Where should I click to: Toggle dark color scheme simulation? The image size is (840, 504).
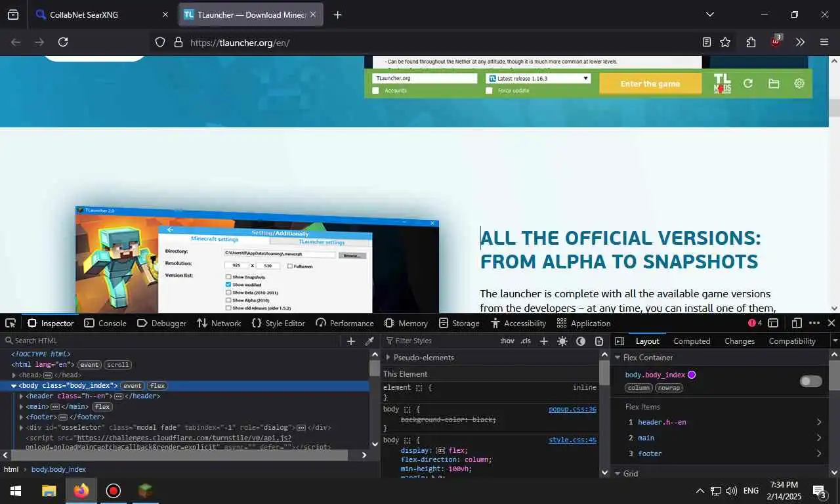(x=581, y=341)
